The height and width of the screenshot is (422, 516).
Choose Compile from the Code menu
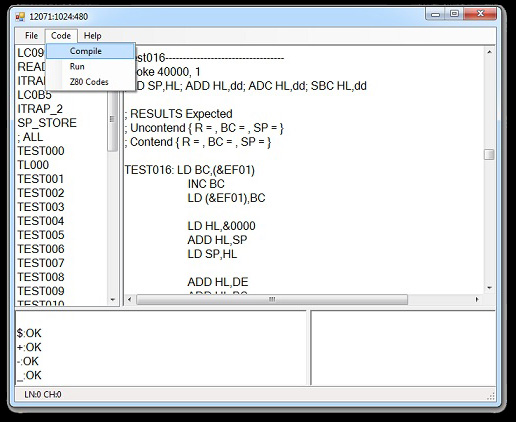pos(90,51)
